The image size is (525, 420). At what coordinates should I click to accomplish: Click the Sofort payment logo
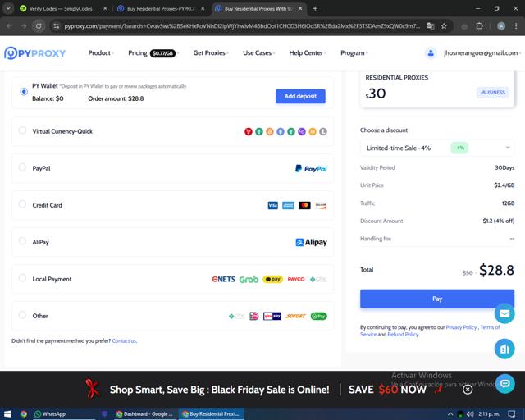[295, 316]
